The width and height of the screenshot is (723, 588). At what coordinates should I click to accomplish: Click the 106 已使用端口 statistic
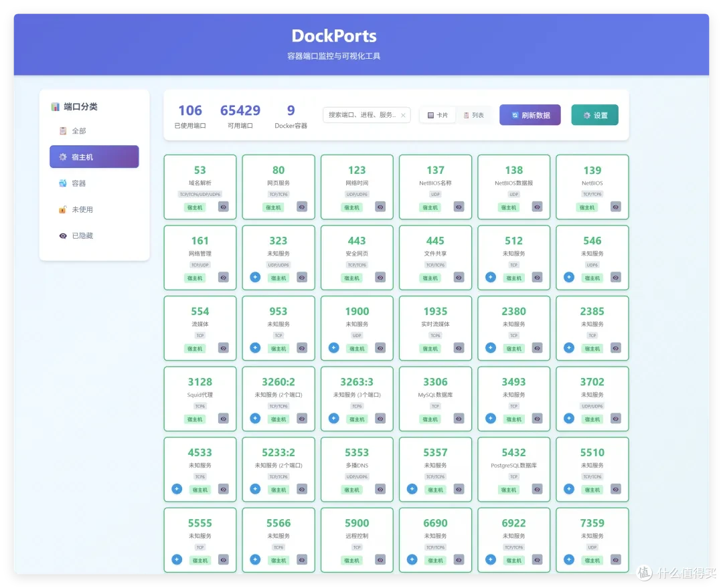pos(190,116)
